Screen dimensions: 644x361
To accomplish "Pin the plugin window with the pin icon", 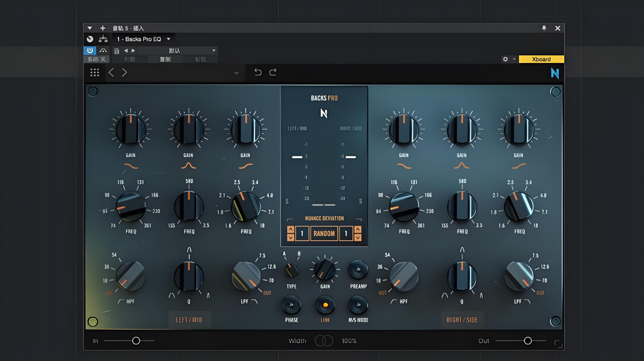I will pyautogui.click(x=544, y=28).
